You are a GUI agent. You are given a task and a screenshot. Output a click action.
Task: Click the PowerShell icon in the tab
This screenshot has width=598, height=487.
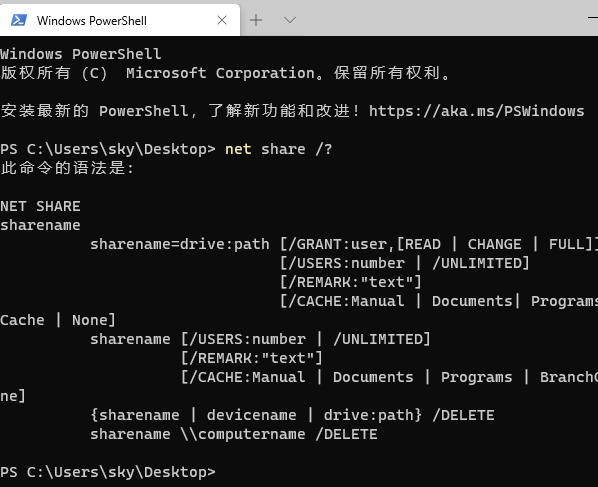(19, 20)
